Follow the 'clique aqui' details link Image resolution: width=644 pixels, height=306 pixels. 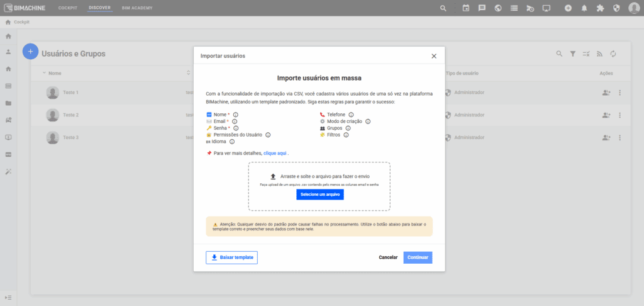click(x=275, y=153)
